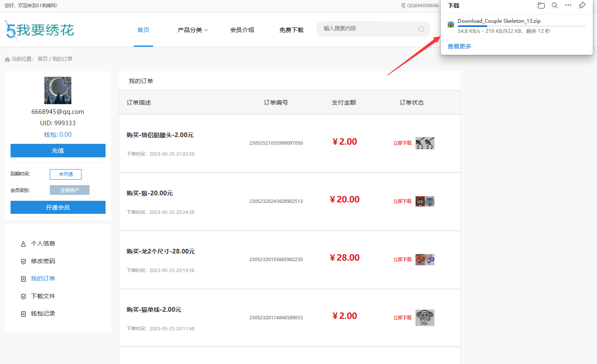The width and height of the screenshot is (597, 364).
Task: Click 立即下载 for 猫单线 order
Action: point(402,318)
